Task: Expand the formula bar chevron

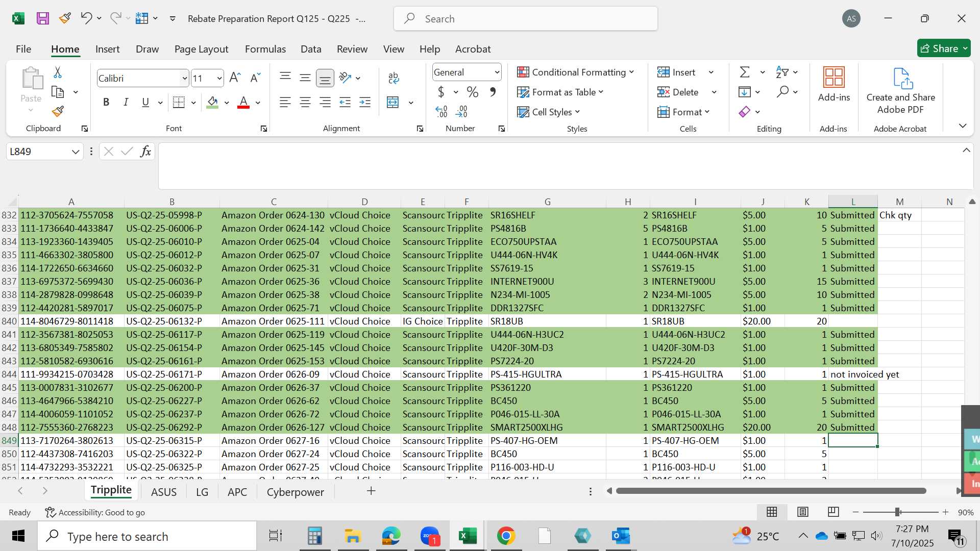Action: 966,150
